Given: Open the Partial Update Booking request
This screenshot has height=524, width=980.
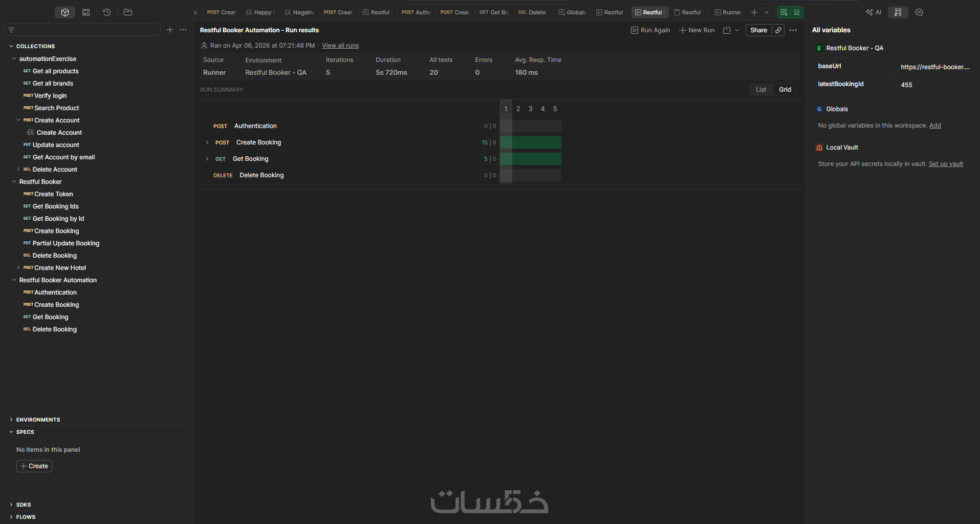Looking at the screenshot, I should (x=66, y=243).
